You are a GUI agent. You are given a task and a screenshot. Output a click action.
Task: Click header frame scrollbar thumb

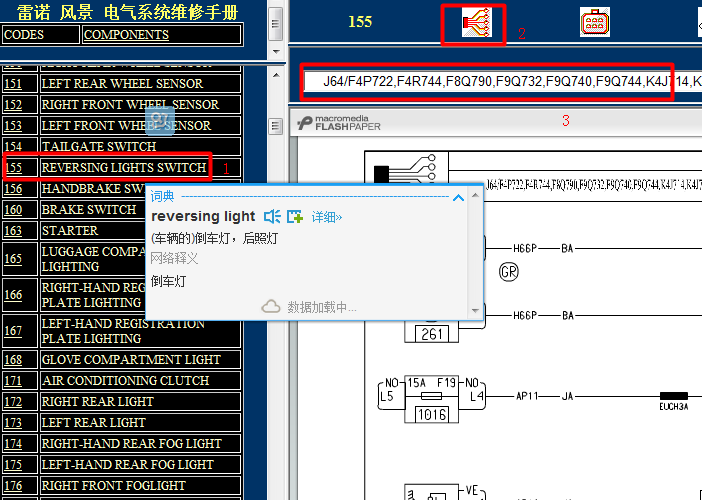[276, 24]
